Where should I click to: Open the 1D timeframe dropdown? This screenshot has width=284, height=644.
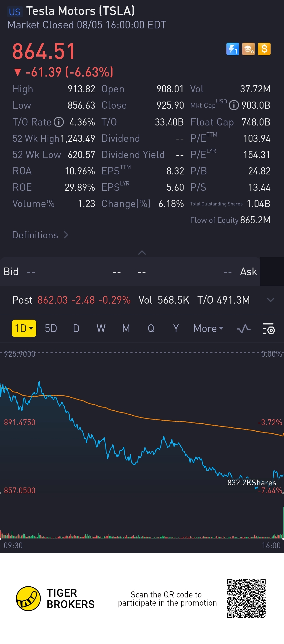[24, 328]
